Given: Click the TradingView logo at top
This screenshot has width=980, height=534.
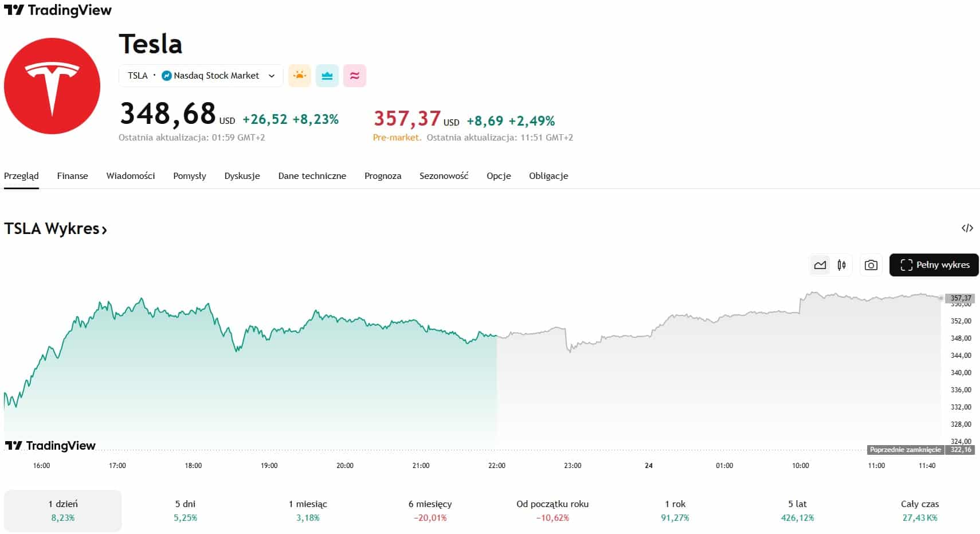Looking at the screenshot, I should tap(58, 10).
